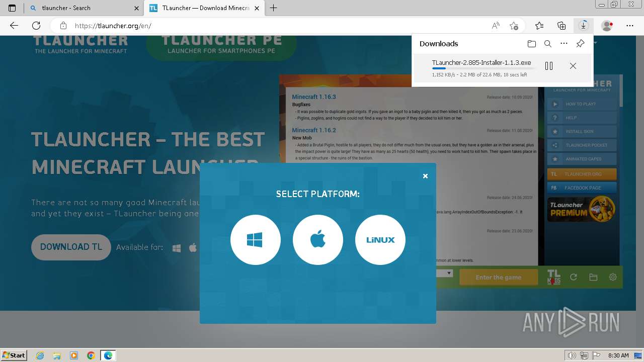Toggle Read Aloud icon in address bar

[x=496, y=26]
